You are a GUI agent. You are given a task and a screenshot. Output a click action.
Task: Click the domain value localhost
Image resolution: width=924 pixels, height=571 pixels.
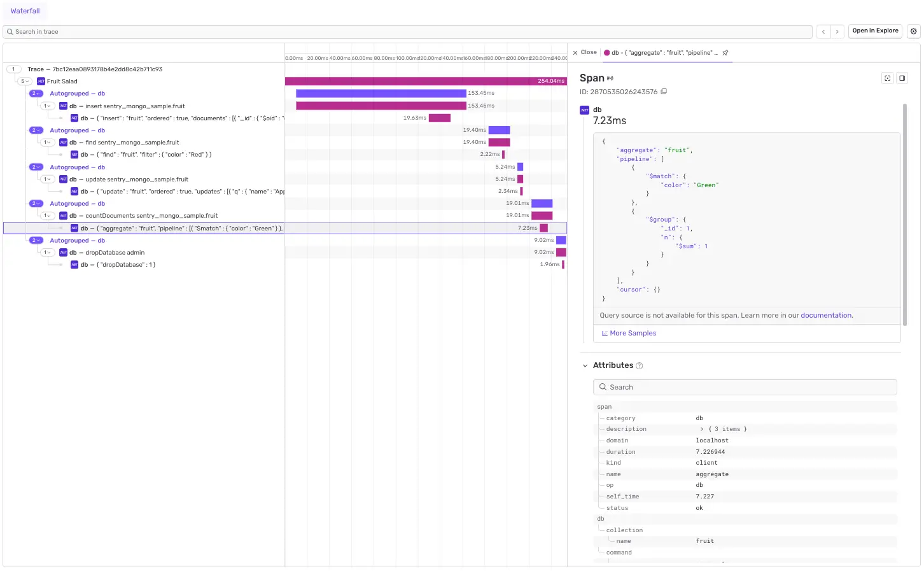point(712,441)
